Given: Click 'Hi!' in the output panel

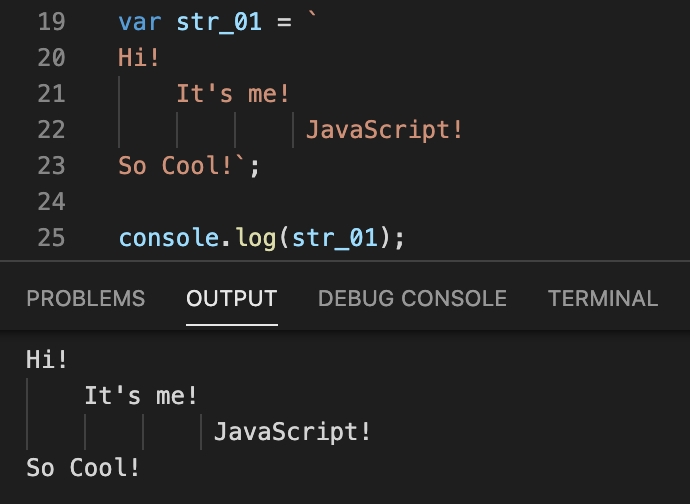Looking at the screenshot, I should (x=47, y=360).
